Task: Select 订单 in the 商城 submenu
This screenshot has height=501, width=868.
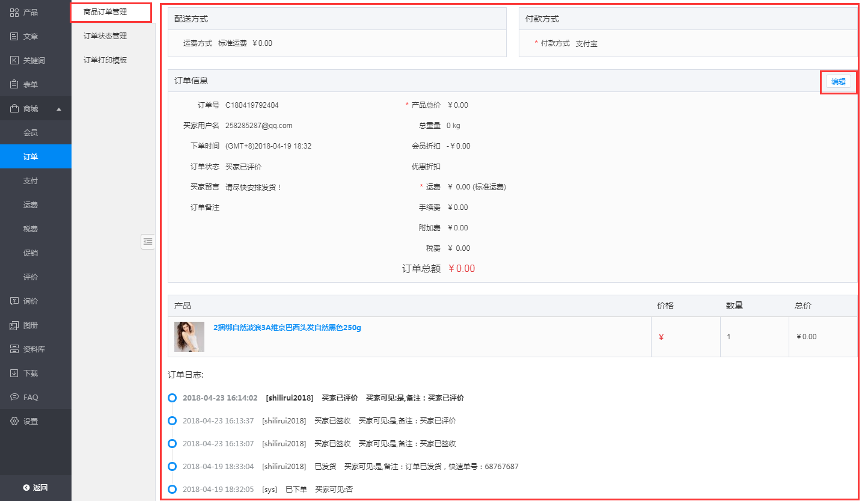Action: pyautogui.click(x=30, y=156)
